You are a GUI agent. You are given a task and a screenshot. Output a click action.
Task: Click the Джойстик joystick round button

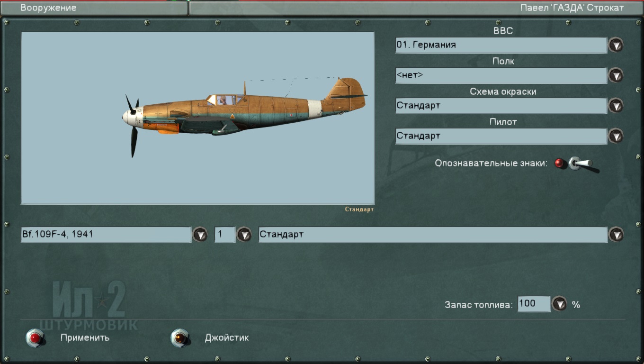click(x=180, y=338)
